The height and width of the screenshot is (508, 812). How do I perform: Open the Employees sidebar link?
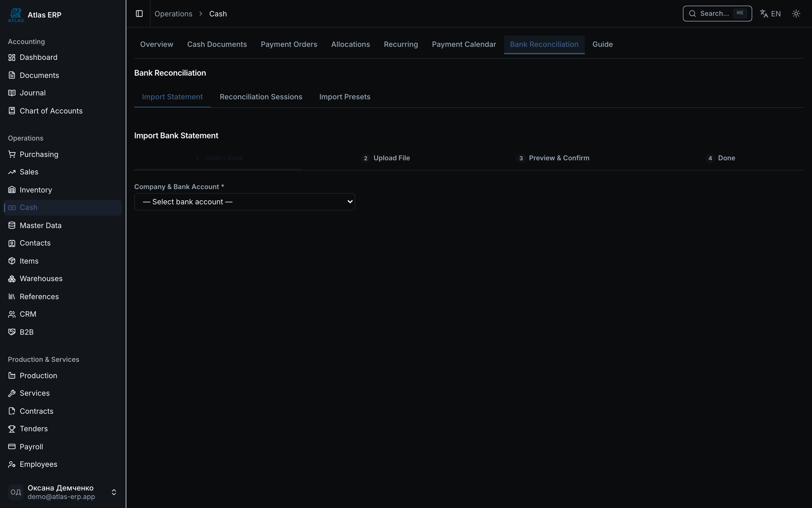pos(63,464)
